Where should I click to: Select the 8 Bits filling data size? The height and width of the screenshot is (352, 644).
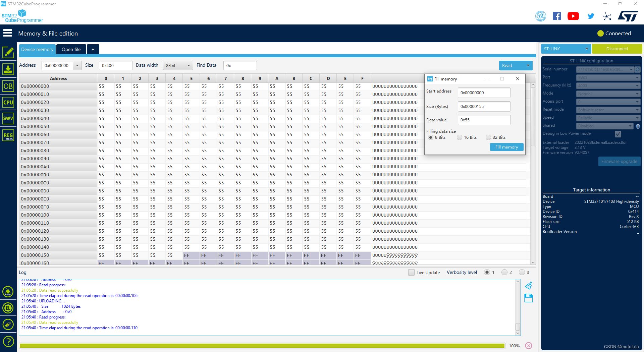(x=431, y=137)
